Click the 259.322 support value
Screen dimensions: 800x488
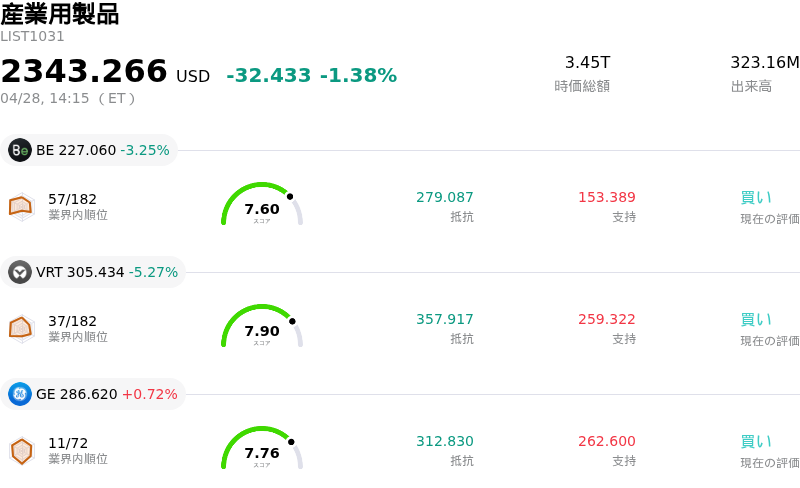607,320
